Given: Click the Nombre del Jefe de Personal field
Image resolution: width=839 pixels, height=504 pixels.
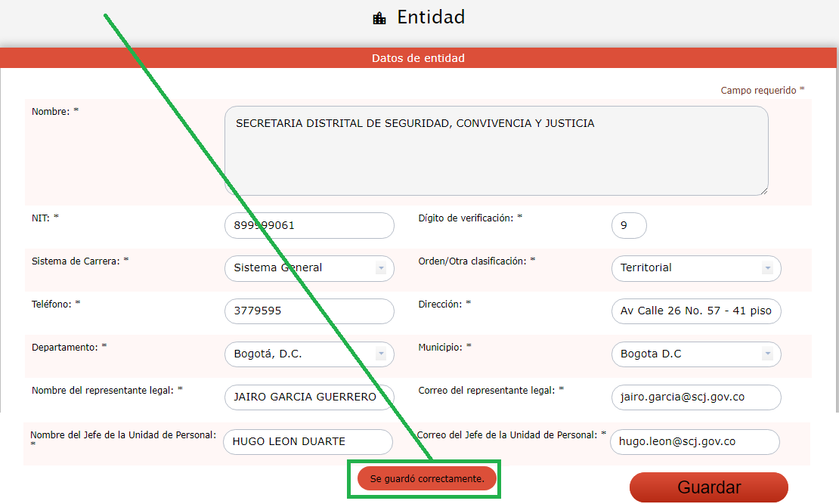Looking at the screenshot, I should point(308,442).
